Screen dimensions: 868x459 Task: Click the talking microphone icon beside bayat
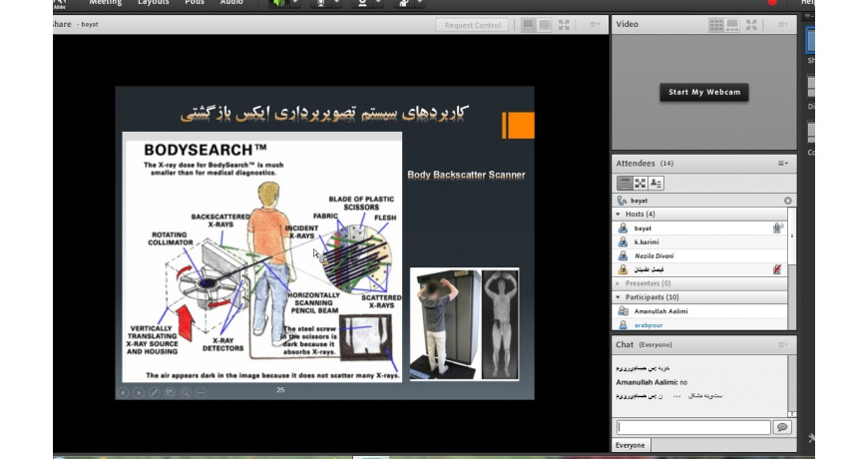click(x=778, y=228)
